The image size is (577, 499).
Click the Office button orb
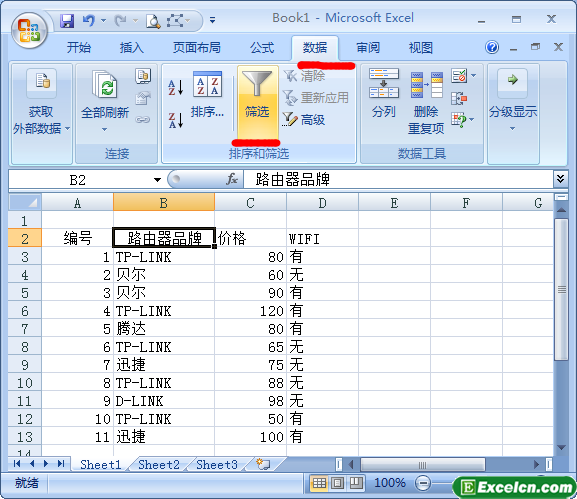coord(29,31)
